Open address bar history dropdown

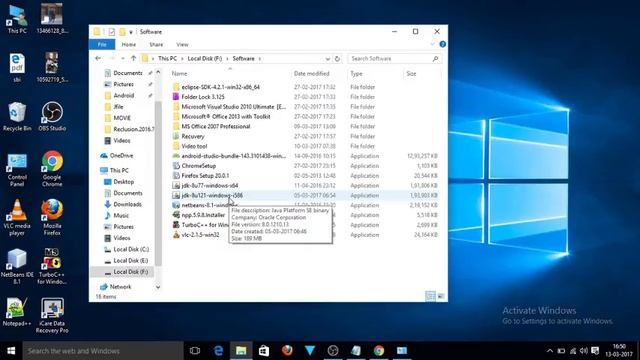click(327, 59)
